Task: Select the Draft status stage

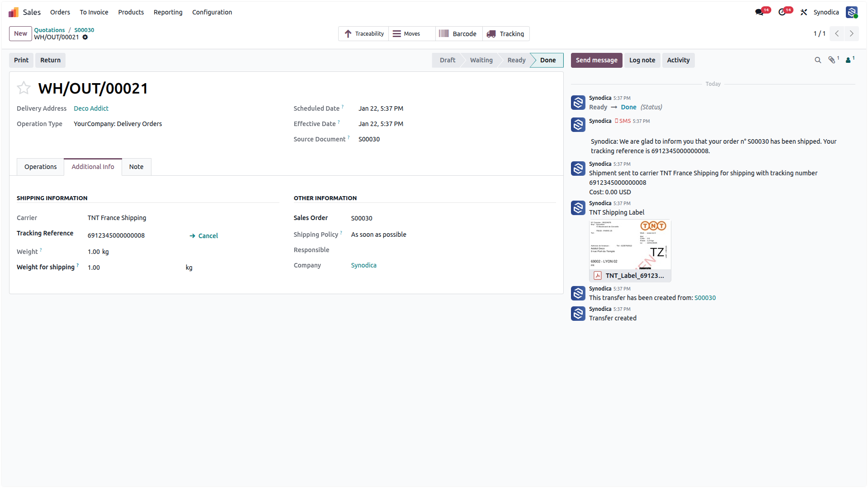Action: tap(447, 60)
